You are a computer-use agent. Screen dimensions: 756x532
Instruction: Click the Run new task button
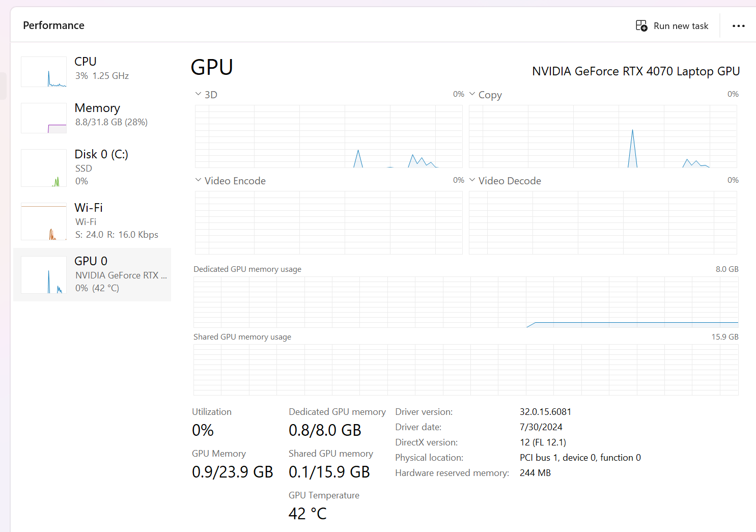(672, 25)
